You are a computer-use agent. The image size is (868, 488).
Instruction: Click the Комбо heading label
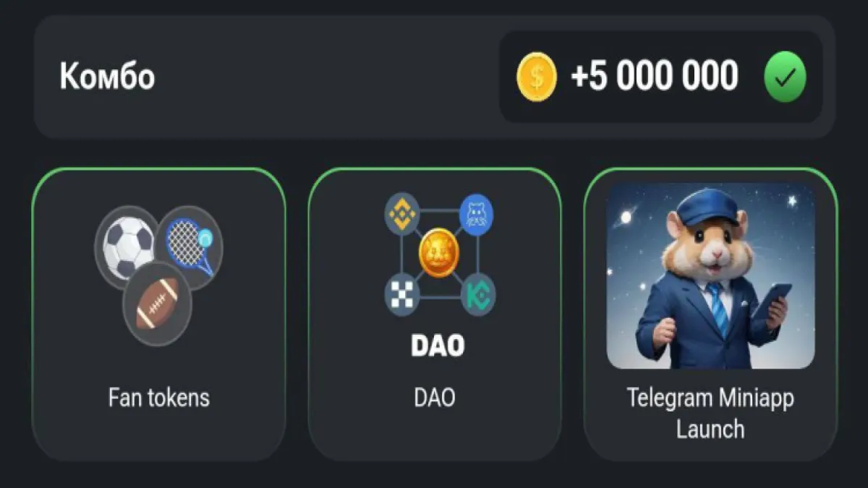pyautogui.click(x=107, y=77)
